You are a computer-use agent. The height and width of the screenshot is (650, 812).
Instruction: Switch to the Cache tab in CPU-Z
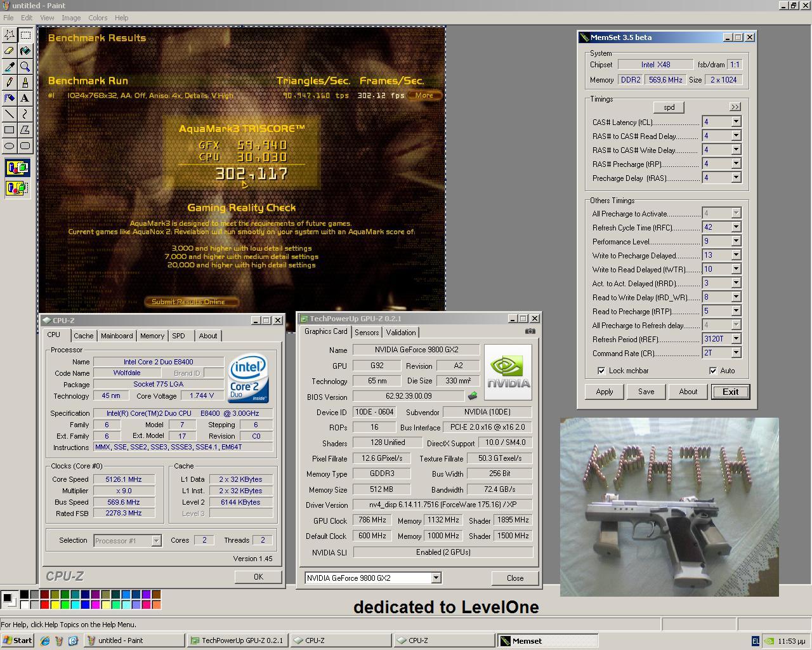point(83,336)
